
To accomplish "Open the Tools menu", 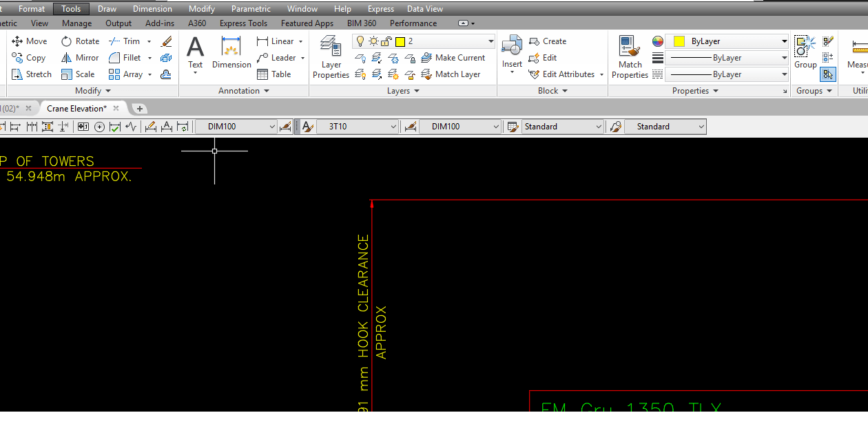I will coord(70,8).
